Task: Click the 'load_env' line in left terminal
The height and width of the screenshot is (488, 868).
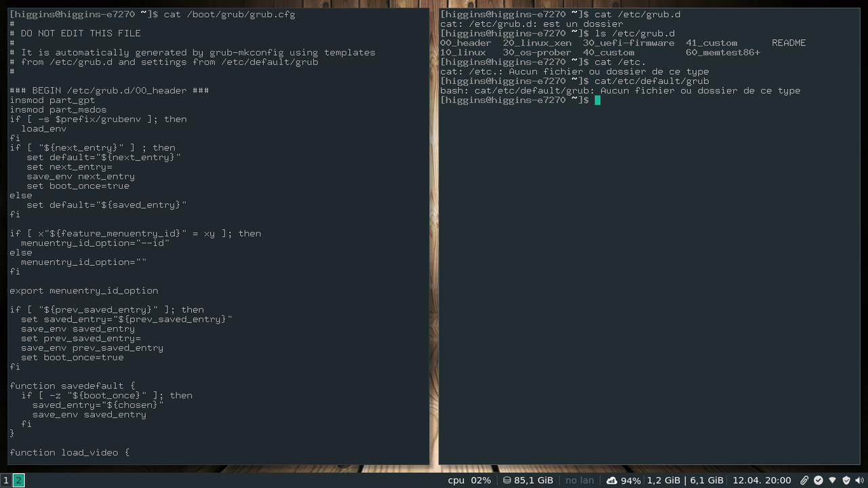Action: point(43,128)
